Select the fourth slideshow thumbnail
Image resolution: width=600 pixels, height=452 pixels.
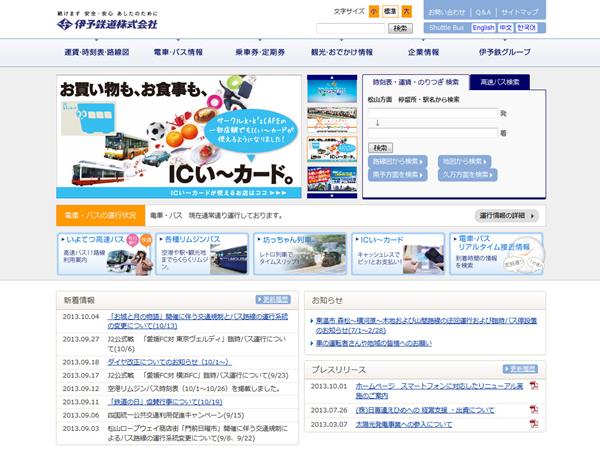click(332, 179)
